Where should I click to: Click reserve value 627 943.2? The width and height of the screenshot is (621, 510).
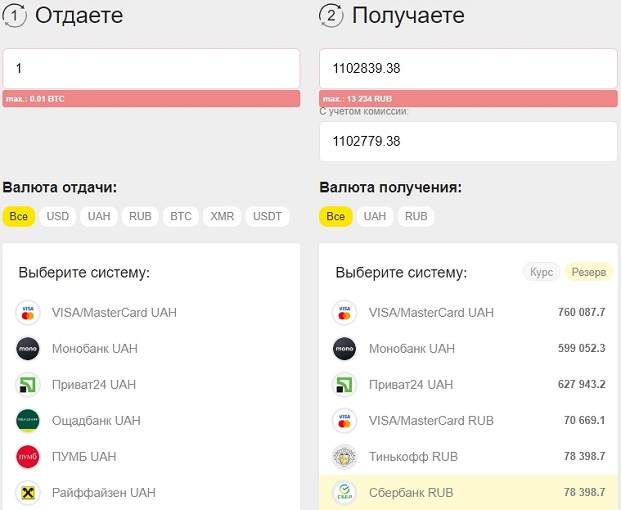point(581,384)
